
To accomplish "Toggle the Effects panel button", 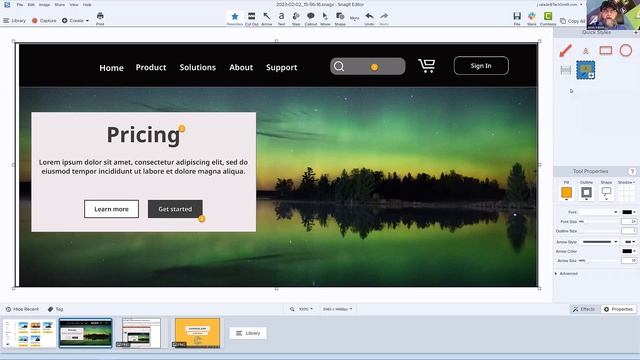I will click(584, 309).
